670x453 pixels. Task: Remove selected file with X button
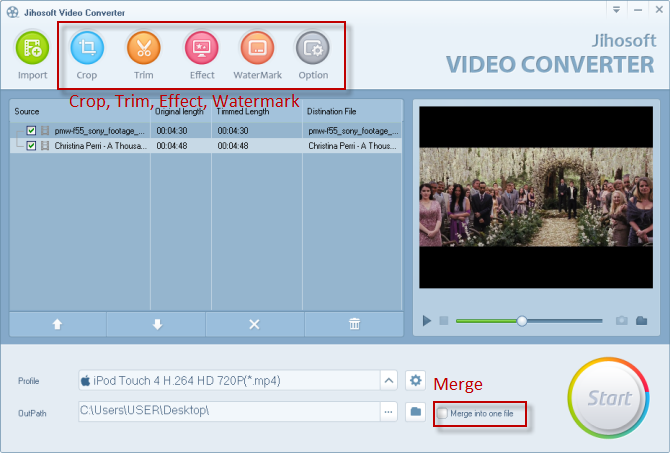[254, 324]
